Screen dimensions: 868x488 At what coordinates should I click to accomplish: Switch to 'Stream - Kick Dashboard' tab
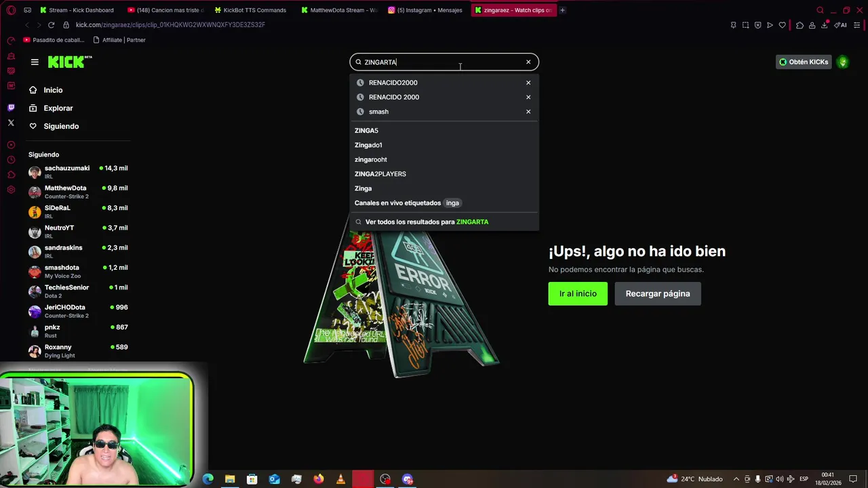coord(78,10)
